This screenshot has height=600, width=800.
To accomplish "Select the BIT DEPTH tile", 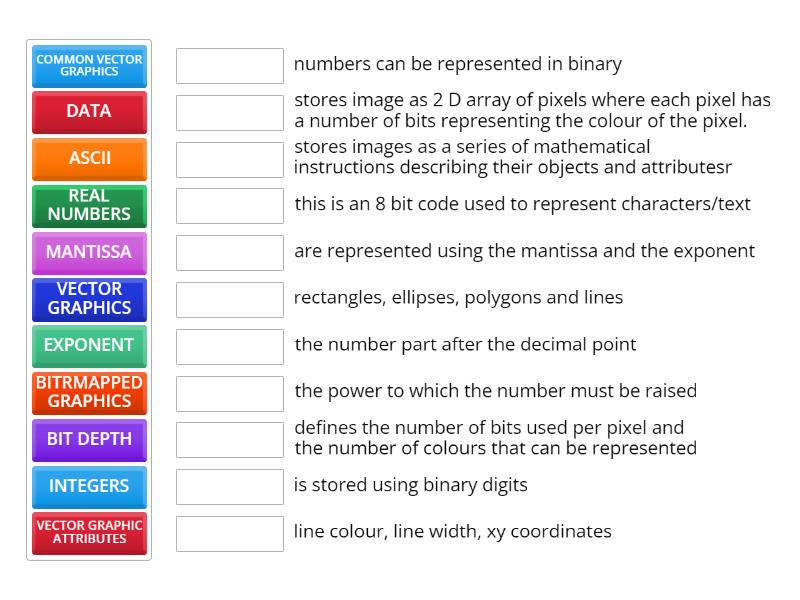I will tap(89, 439).
